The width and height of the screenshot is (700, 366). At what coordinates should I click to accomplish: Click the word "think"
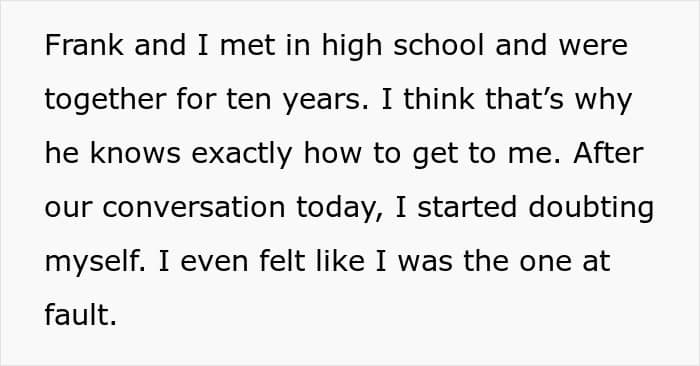[x=438, y=99]
